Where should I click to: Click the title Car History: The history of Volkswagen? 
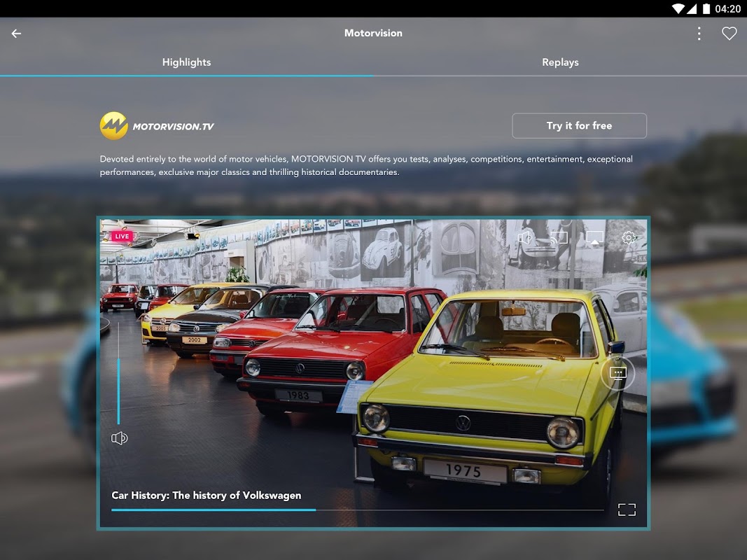point(207,495)
